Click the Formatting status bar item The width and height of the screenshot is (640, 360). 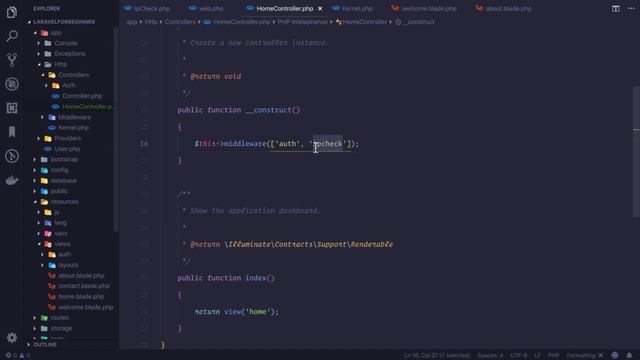pyautogui.click(x=584, y=356)
